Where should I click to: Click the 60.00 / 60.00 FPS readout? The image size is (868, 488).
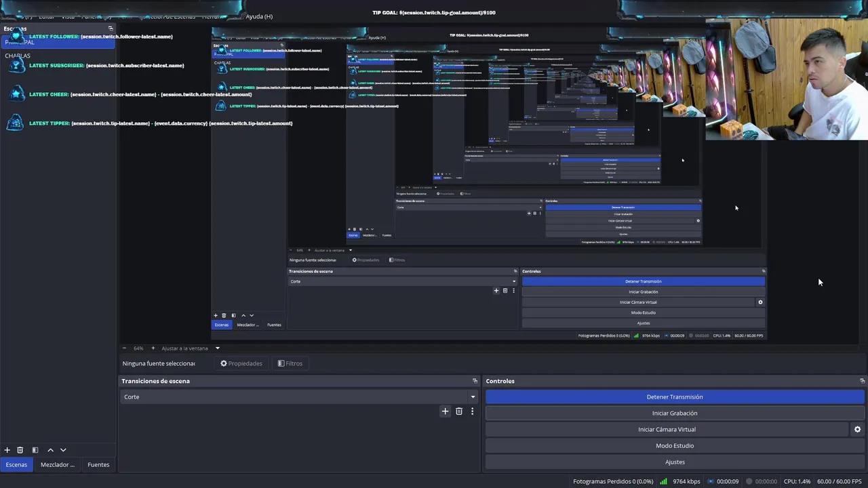840,481
